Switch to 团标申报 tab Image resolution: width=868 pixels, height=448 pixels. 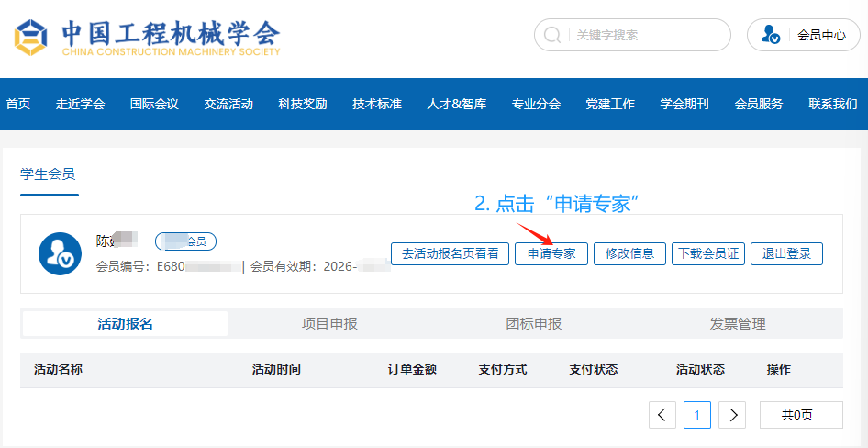point(534,323)
